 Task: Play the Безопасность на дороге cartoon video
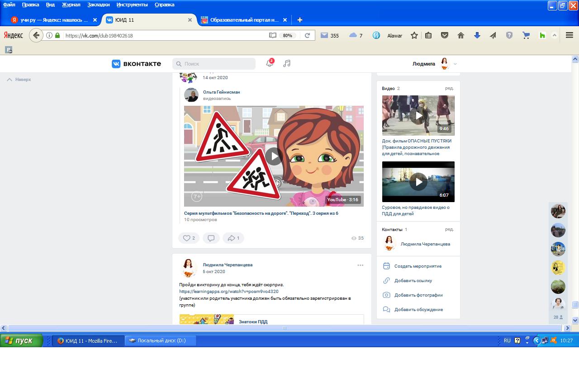pyautogui.click(x=274, y=156)
